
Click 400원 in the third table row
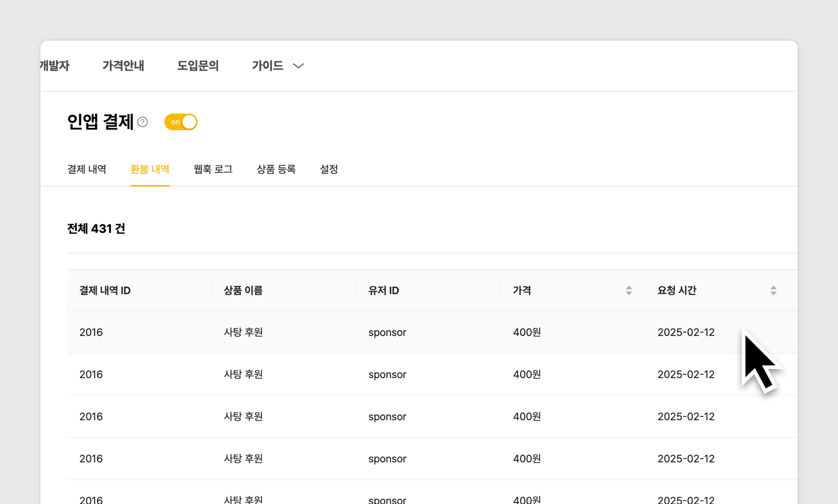(x=527, y=416)
